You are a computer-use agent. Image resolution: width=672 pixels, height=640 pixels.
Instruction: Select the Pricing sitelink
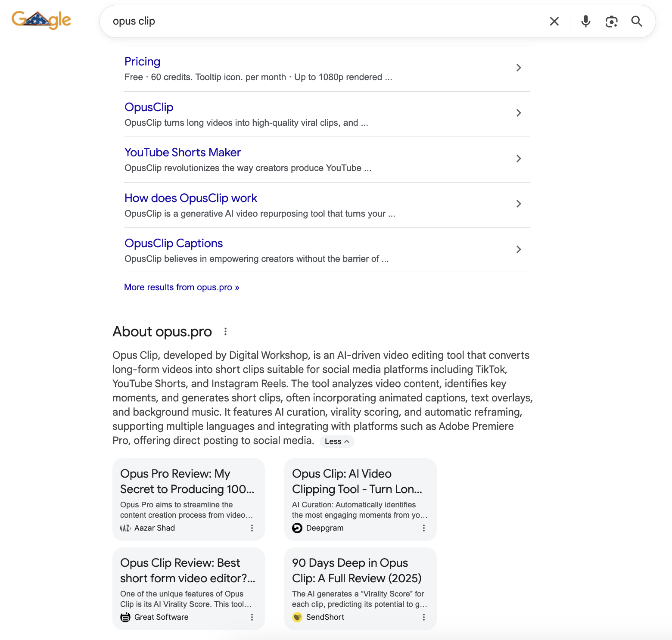(142, 62)
